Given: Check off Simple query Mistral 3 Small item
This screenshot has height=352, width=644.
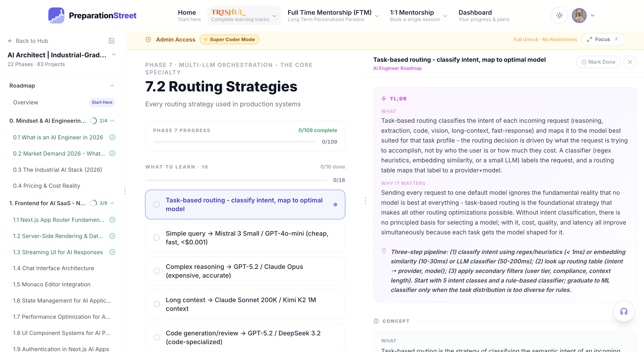Looking at the screenshot, I should coord(157,238).
